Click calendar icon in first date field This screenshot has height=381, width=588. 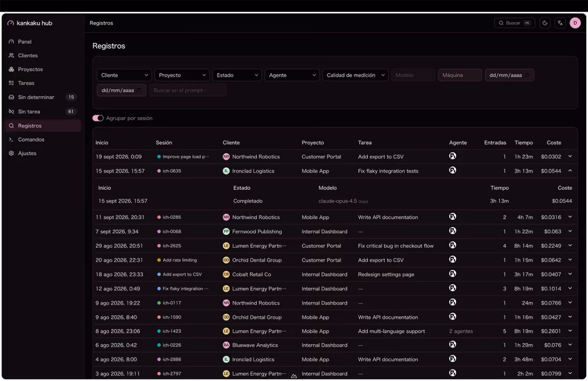pyautogui.click(x=527, y=75)
